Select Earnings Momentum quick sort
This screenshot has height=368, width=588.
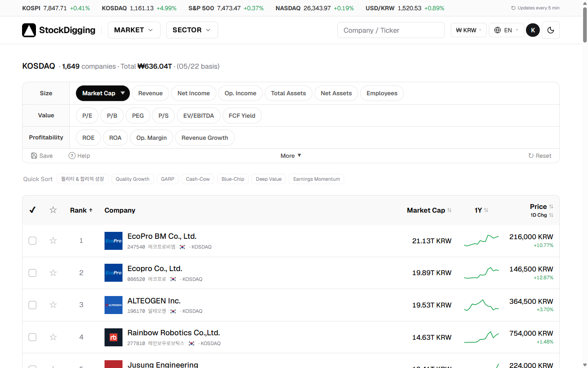pyautogui.click(x=316, y=179)
